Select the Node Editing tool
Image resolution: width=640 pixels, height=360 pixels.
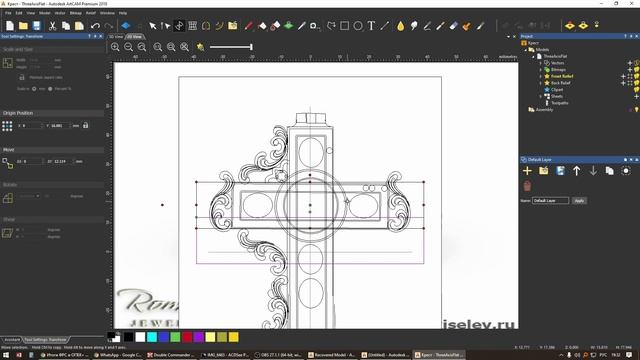[165, 26]
